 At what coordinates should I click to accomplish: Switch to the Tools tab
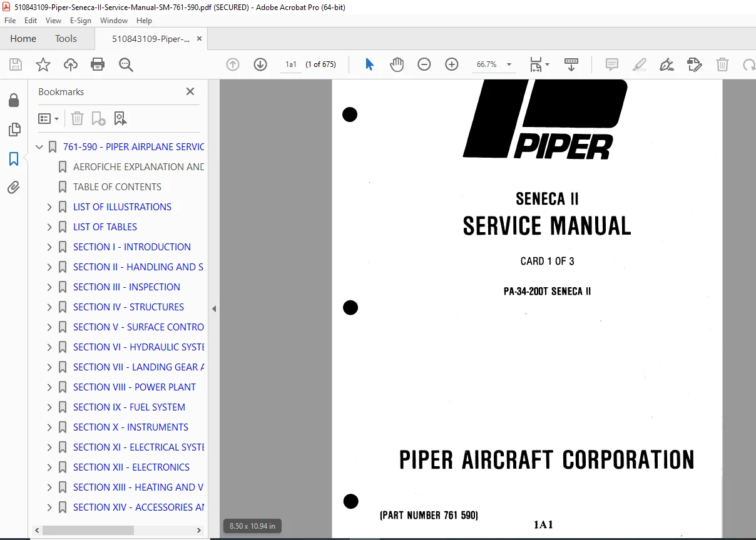click(x=66, y=38)
